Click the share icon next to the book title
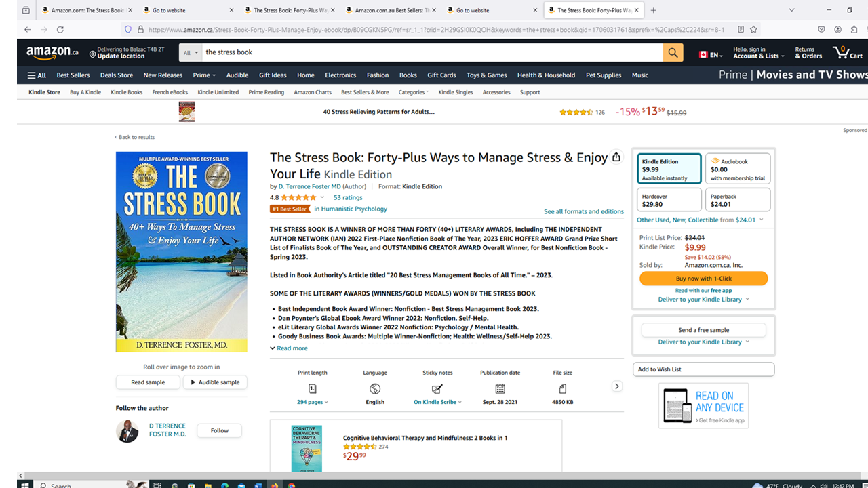 click(x=616, y=157)
